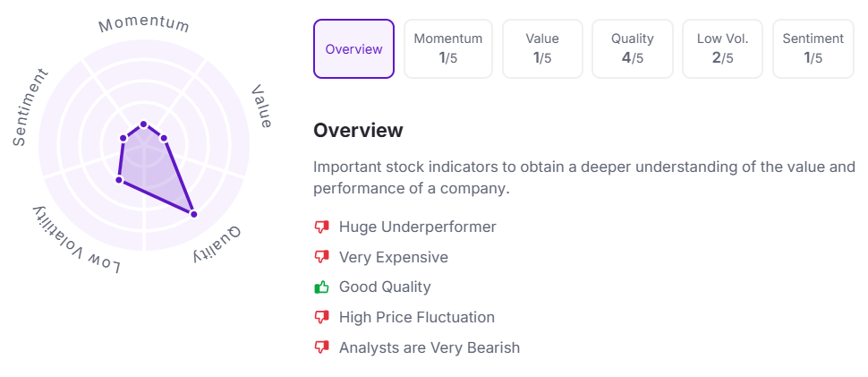Viewport: 868px width, 377px height.
Task: Click thumbs-down icon beside Very Expensive
Action: (x=322, y=257)
